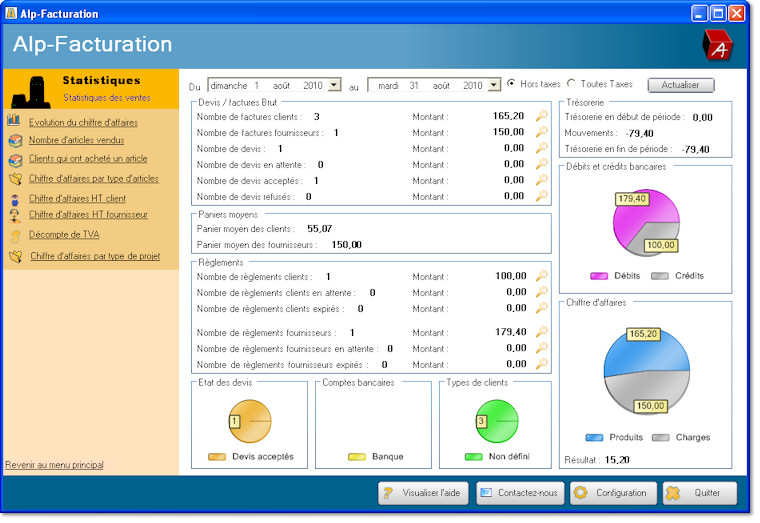Select the Toutes Taxes radio option

(x=572, y=84)
